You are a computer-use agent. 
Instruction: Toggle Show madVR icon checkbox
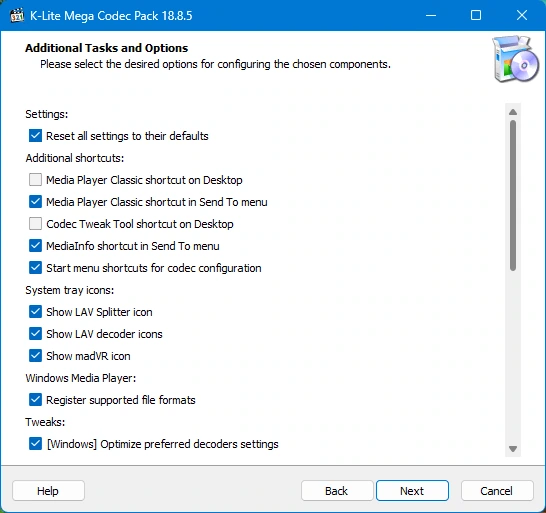[35, 356]
